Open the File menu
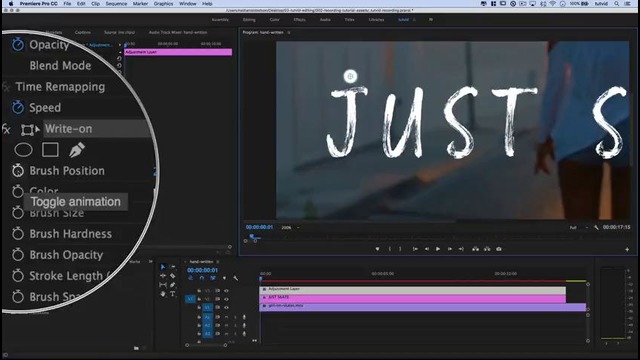Image resolution: width=640 pixels, height=360 pixels. pos(67,4)
